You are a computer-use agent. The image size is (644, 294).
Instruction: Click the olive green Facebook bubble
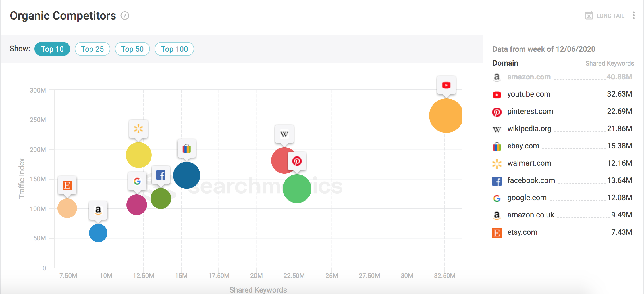tap(161, 198)
